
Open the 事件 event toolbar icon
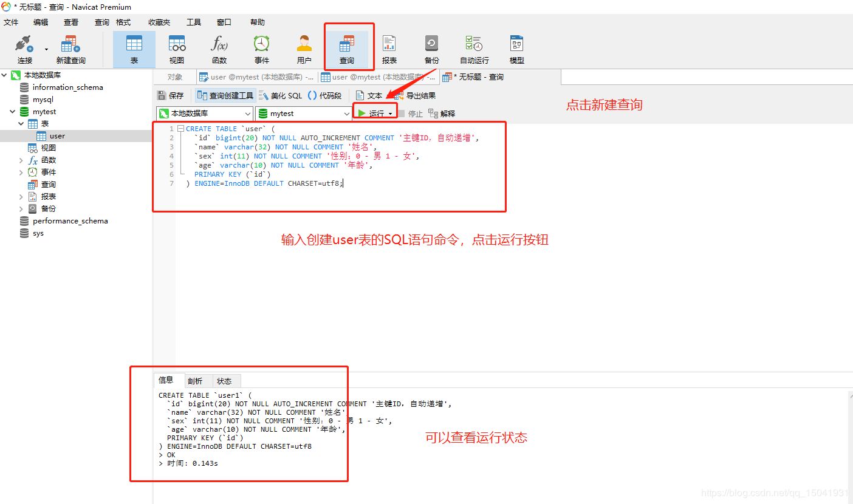262,50
